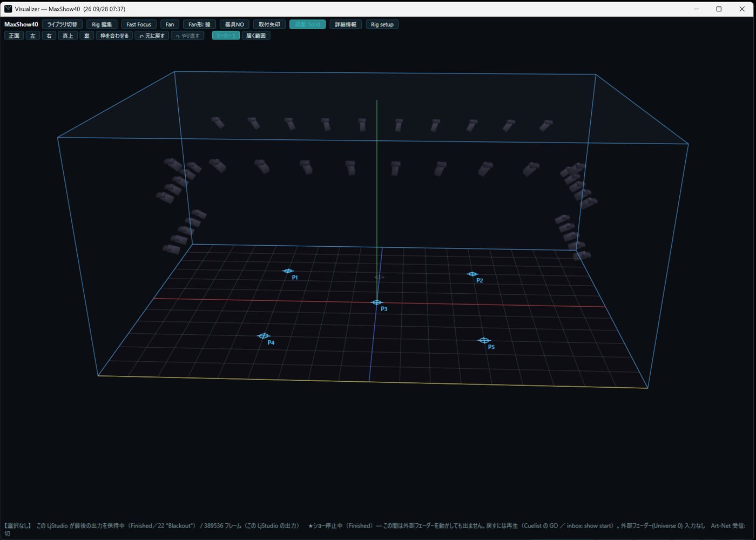This screenshot has height=540, width=756.
Task: Click the やり直す redo button
Action: 187,36
